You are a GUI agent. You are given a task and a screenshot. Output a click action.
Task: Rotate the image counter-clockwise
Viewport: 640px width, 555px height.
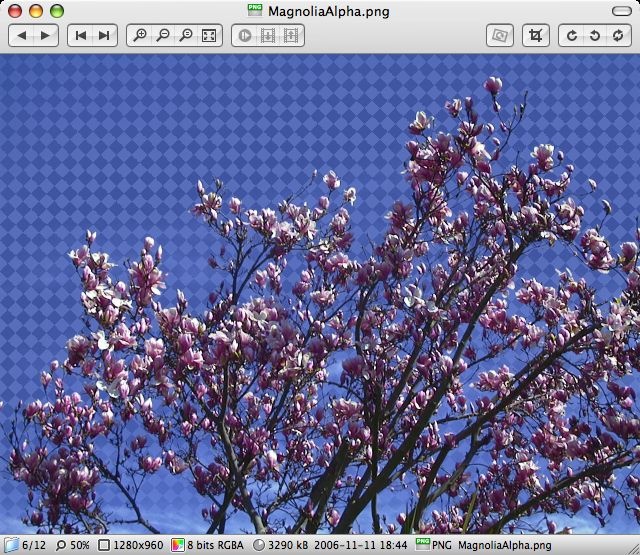595,36
